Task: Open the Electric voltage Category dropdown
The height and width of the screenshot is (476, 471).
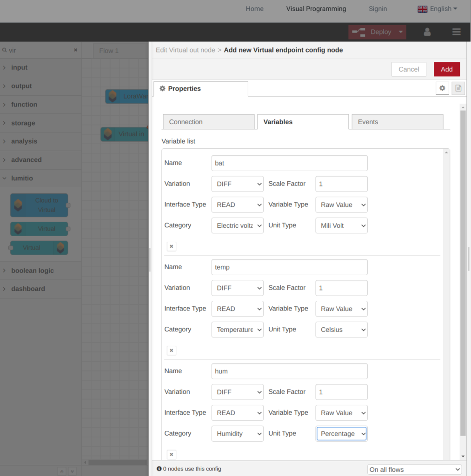Action: [x=238, y=225]
